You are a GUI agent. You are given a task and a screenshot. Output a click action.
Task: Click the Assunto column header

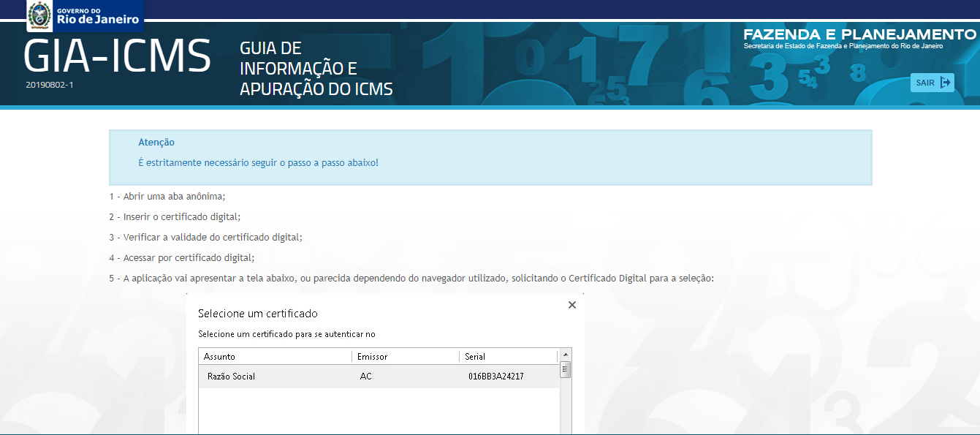tap(275, 356)
